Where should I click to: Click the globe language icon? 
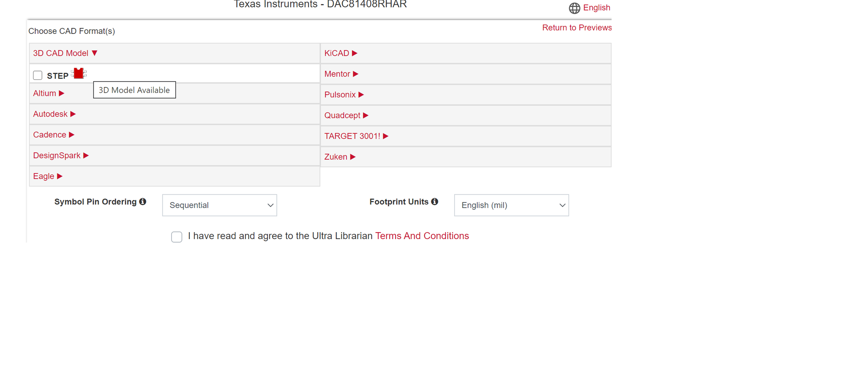click(574, 8)
